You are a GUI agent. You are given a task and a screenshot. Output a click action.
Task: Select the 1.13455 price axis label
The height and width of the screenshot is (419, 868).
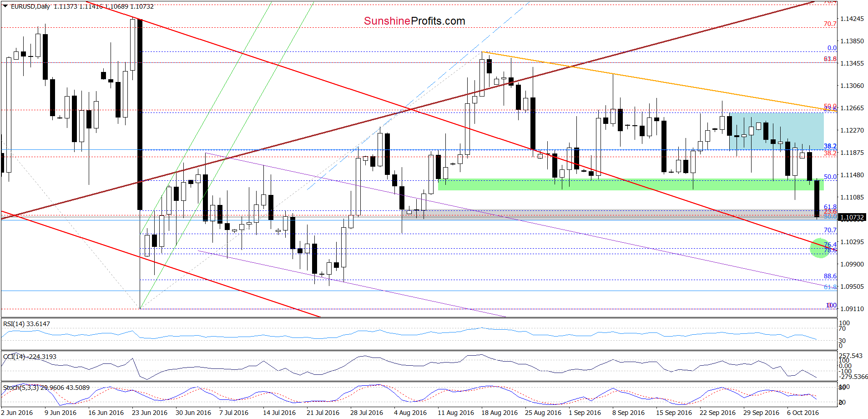point(852,63)
